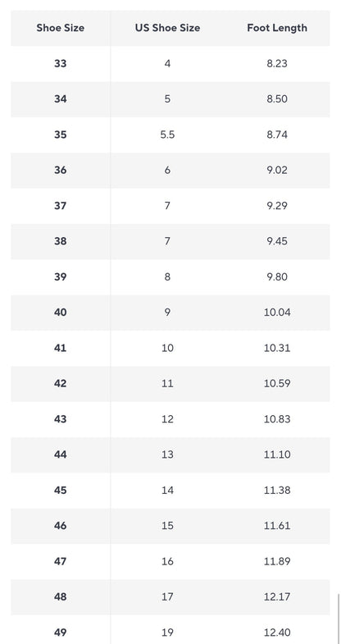Click the US Shoe Size column header
This screenshot has height=644, width=341.
167,28
